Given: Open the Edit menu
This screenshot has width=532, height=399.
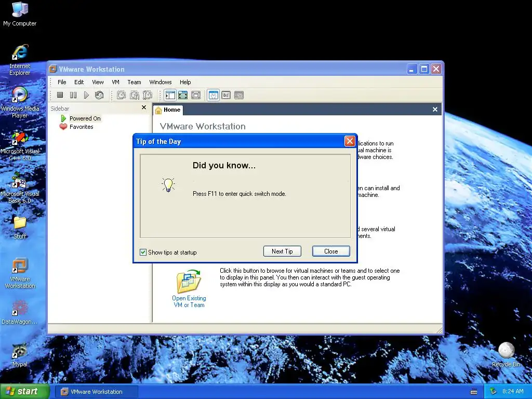Looking at the screenshot, I should tap(79, 82).
